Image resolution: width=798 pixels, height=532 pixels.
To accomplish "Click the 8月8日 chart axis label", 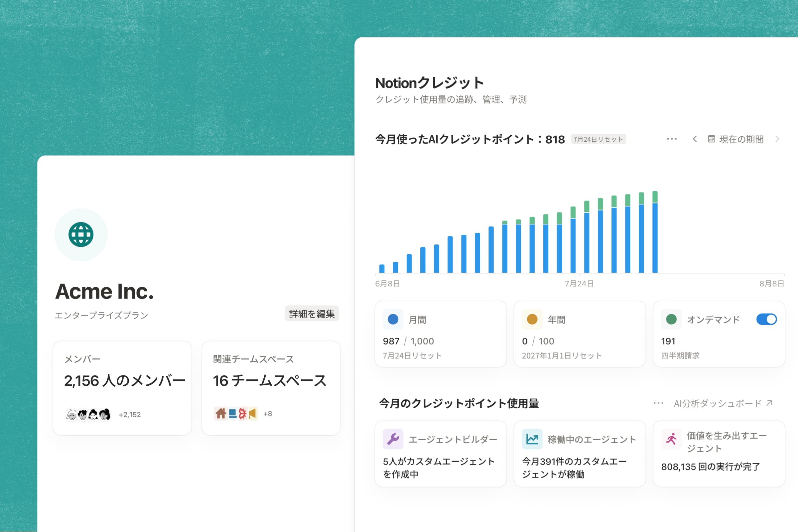I will click(x=771, y=283).
